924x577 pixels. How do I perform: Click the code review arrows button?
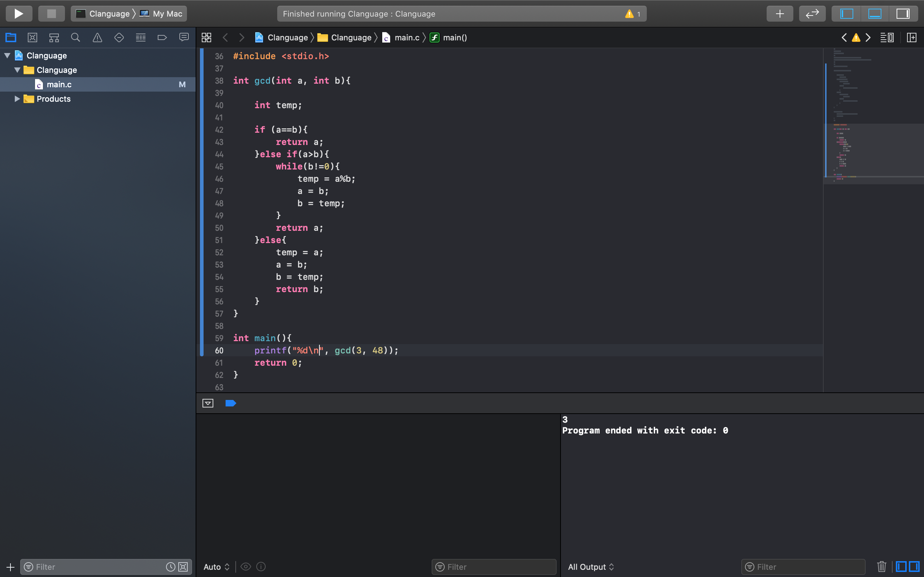(x=812, y=14)
